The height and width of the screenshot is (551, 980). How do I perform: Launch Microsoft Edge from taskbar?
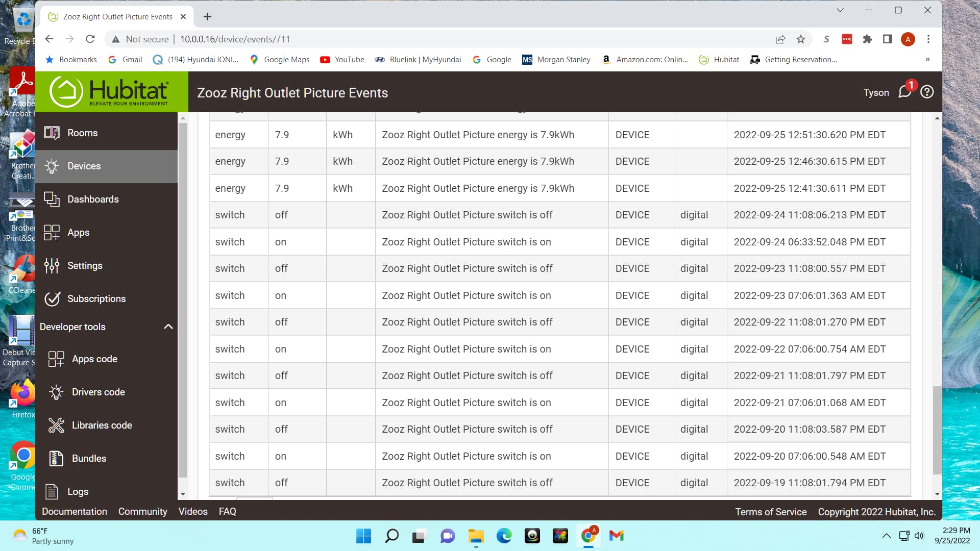504,536
